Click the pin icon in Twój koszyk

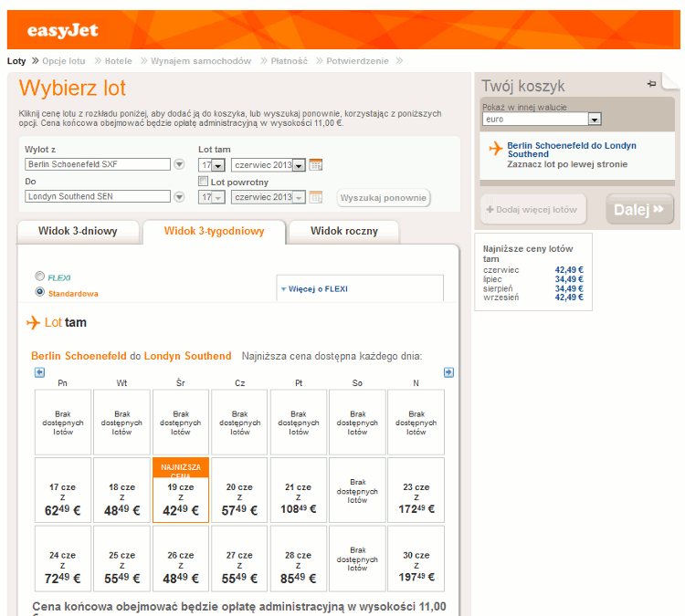click(652, 83)
